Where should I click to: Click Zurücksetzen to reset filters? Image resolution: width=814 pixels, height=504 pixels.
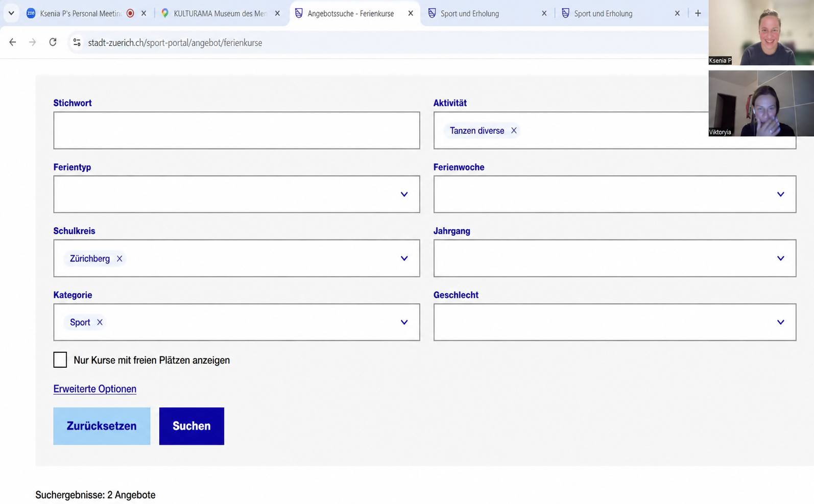[102, 426]
